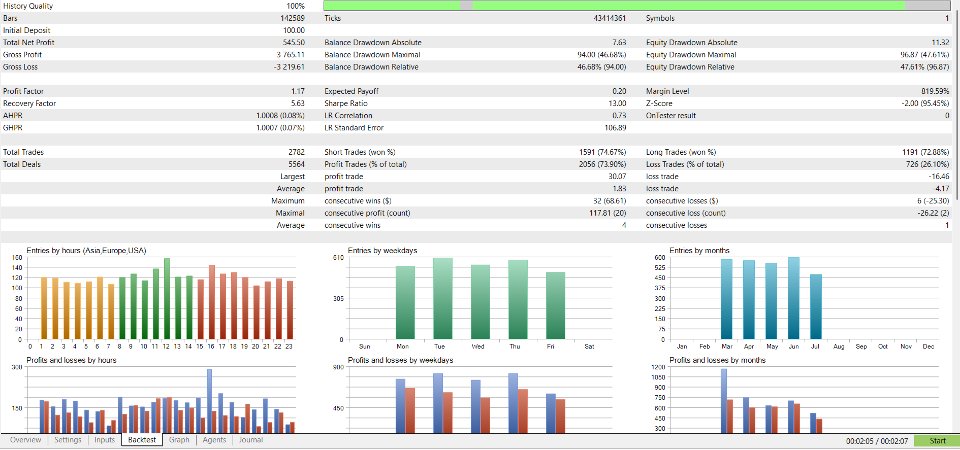Click the Profit Factor value 1.17
The height and width of the screenshot is (450, 960).
coord(298,91)
